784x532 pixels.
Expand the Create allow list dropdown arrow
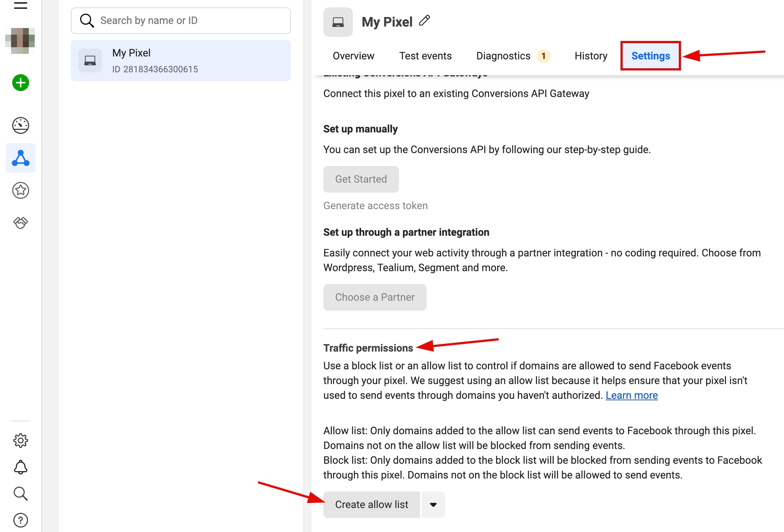point(433,504)
